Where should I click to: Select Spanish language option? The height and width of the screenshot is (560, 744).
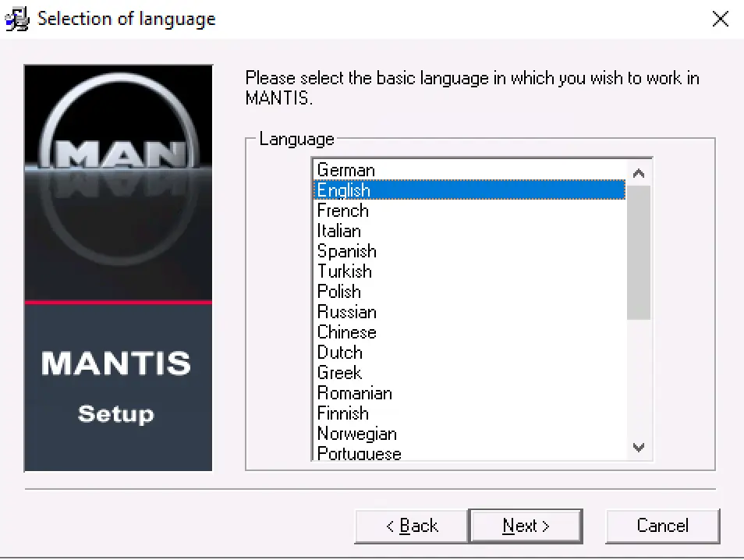pyautogui.click(x=347, y=251)
